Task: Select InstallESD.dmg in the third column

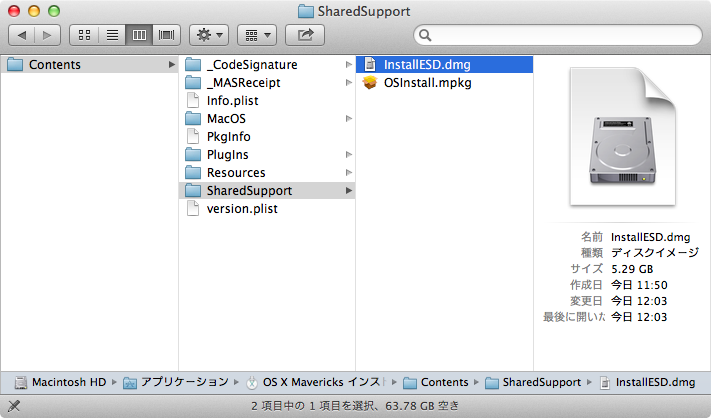Action: (444, 64)
